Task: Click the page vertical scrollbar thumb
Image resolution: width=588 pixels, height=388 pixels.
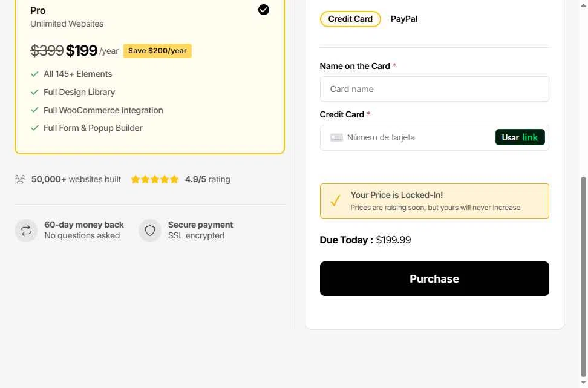Action: [x=583, y=277]
